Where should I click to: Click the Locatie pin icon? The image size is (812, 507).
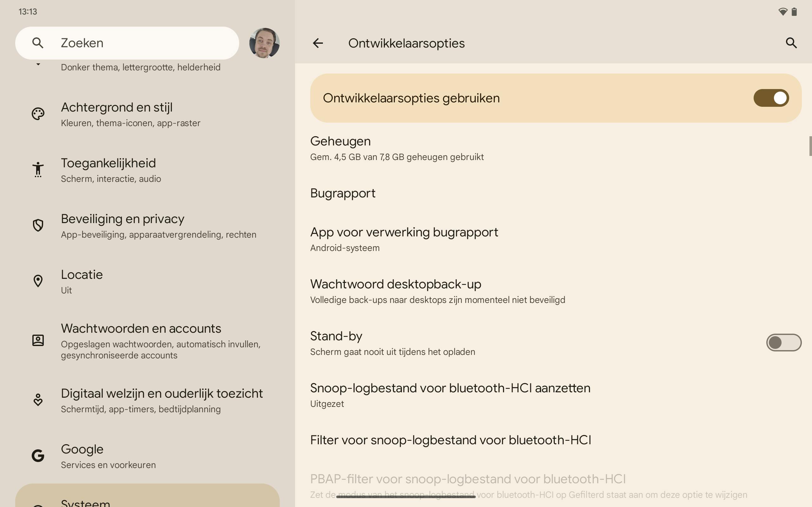coord(38,281)
